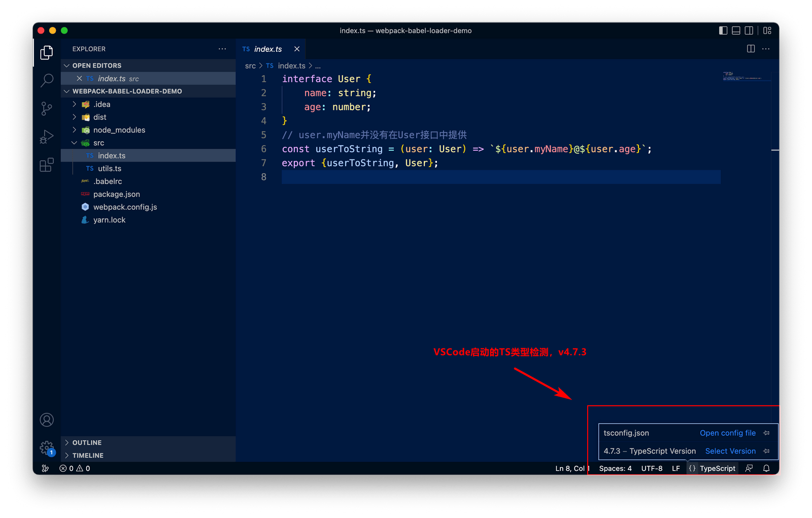The width and height of the screenshot is (812, 518).
Task: Click src in the breadcrumb
Action: click(x=250, y=66)
